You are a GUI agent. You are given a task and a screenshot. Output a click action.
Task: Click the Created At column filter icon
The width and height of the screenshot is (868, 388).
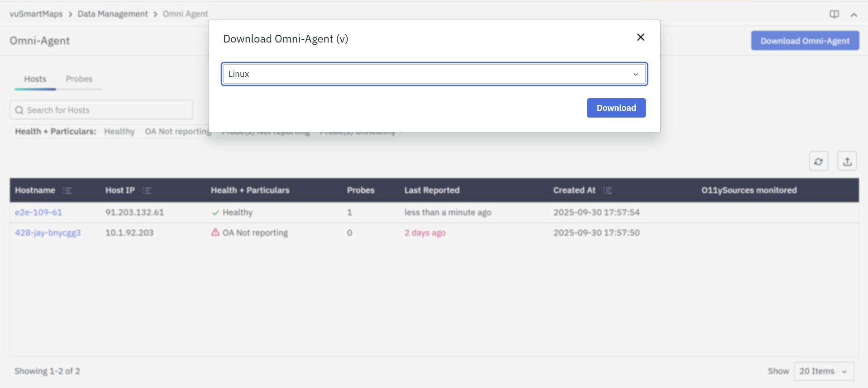click(607, 190)
